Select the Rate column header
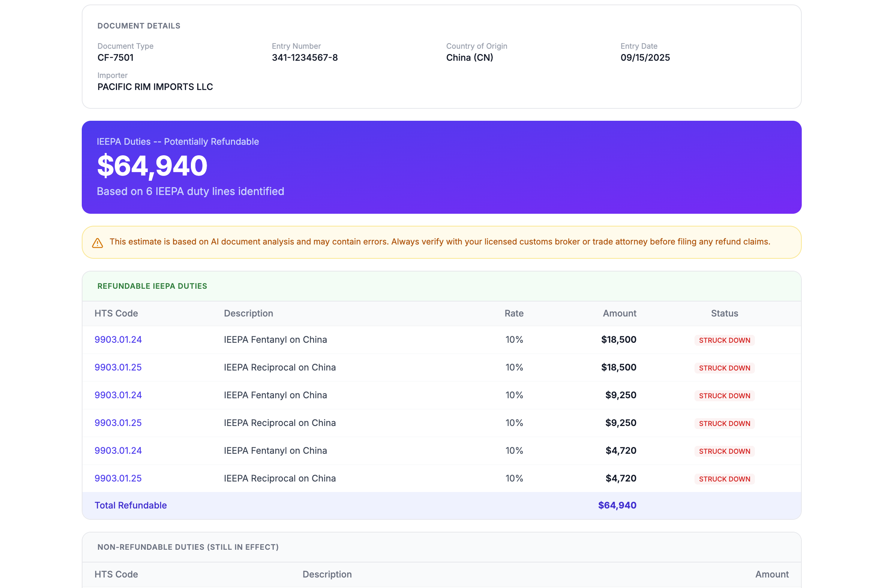 (x=514, y=313)
